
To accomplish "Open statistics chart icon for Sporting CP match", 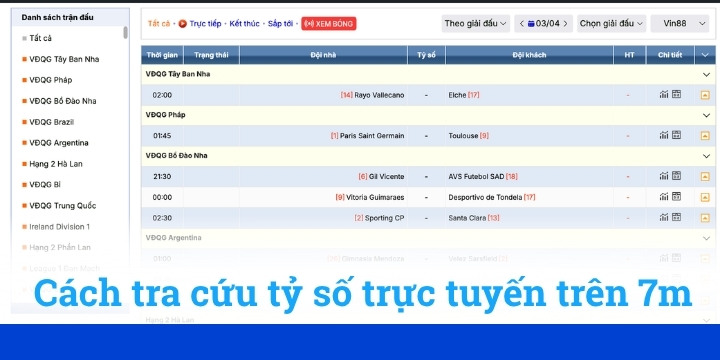I will point(664,217).
